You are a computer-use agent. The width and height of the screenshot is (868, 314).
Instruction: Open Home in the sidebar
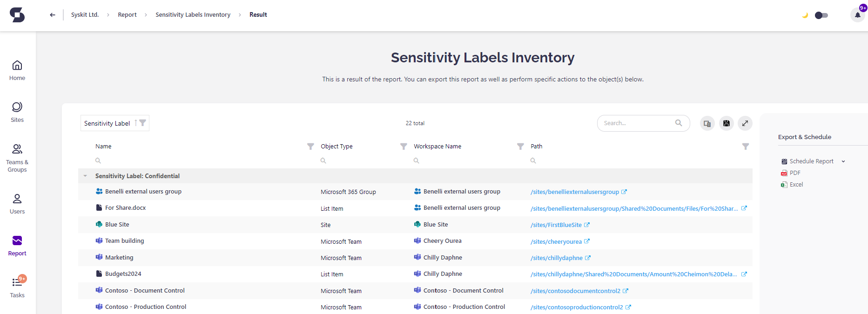[x=17, y=71]
